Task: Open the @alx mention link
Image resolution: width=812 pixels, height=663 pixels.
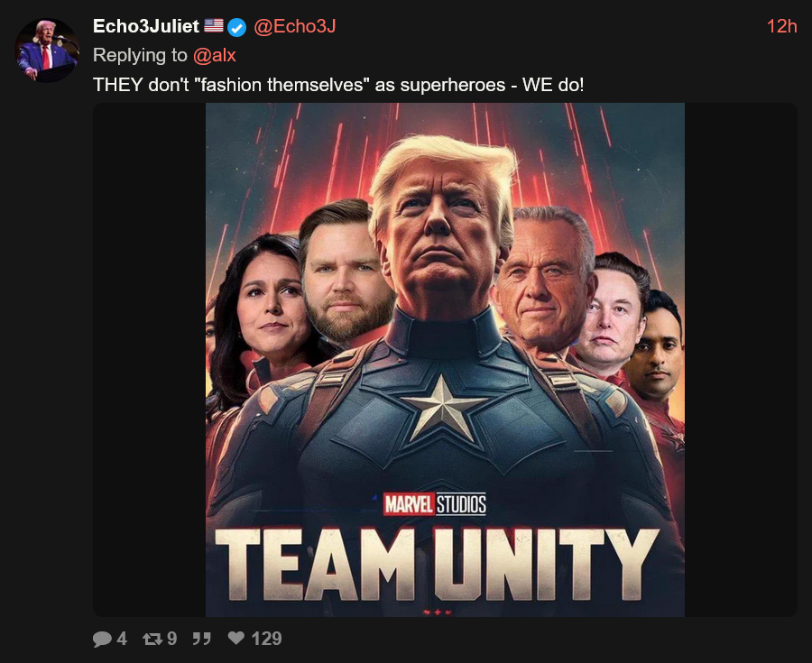Action: coord(215,55)
